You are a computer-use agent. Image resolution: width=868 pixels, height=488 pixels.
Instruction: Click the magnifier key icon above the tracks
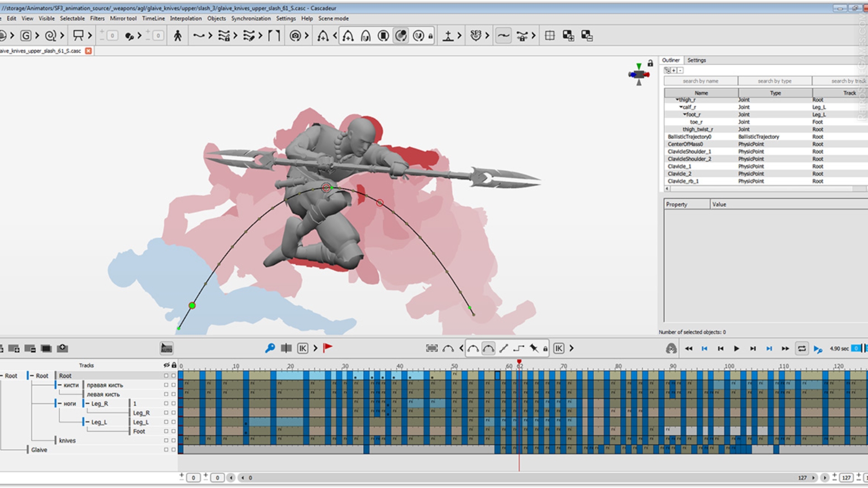click(x=271, y=348)
